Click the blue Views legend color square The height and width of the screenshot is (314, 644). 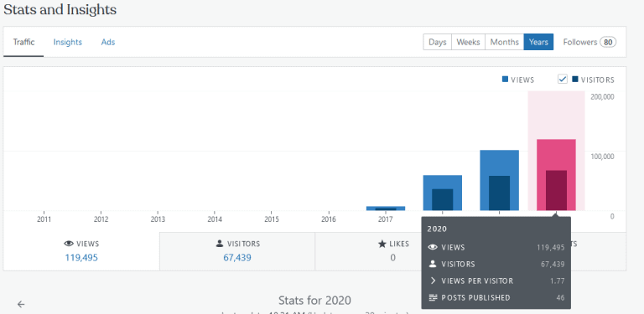[x=505, y=80]
